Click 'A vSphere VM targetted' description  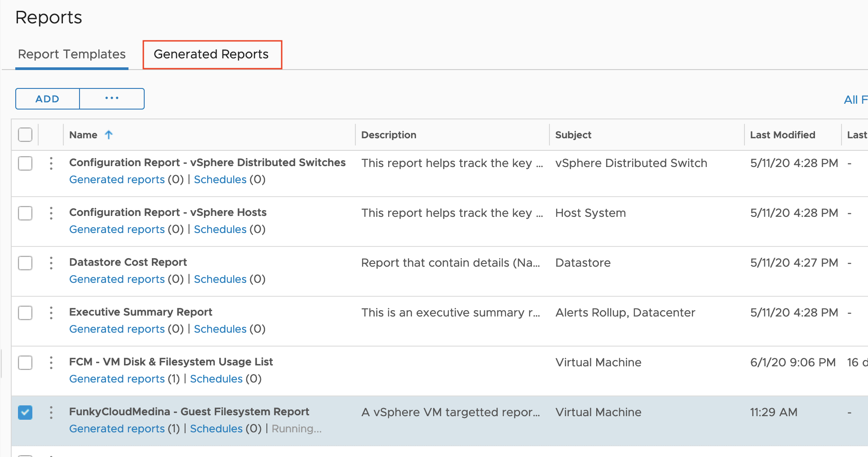[451, 412]
